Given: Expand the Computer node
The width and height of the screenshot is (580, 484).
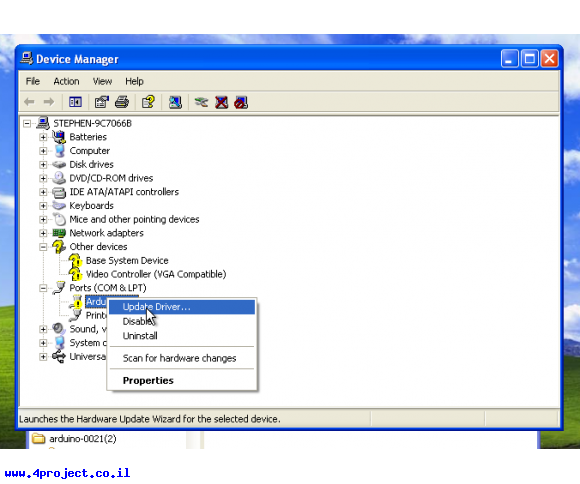Looking at the screenshot, I should [43, 151].
